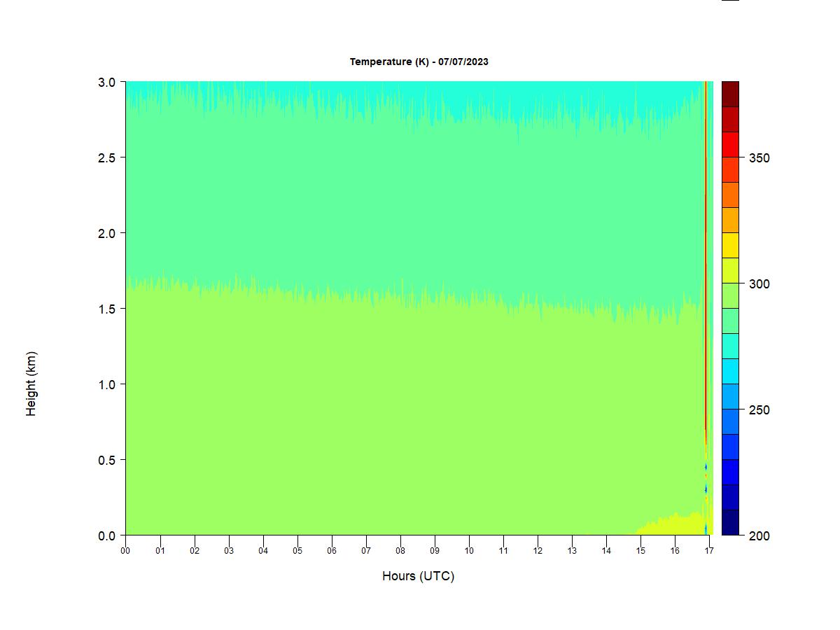Click the 300 label on the colorbar
Screen dimensions: 840x630
tap(759, 284)
